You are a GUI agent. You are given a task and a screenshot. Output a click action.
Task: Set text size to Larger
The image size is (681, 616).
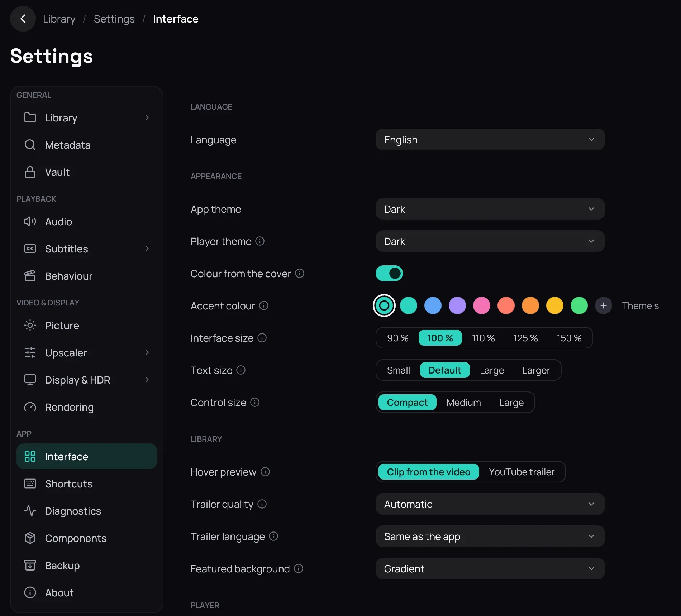(536, 370)
